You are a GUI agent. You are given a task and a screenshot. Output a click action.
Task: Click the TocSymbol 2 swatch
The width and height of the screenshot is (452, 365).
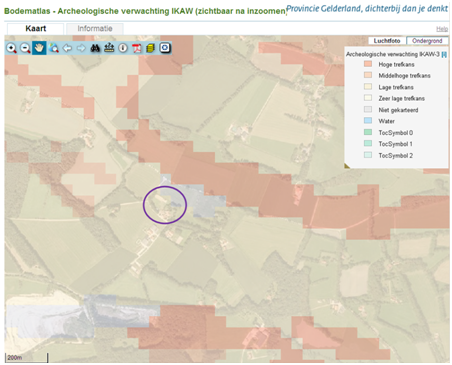coord(368,155)
